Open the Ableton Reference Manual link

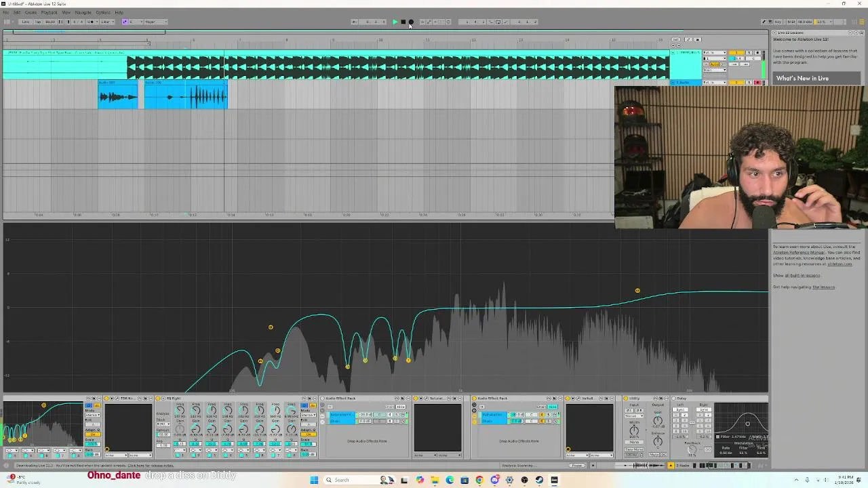(797, 253)
